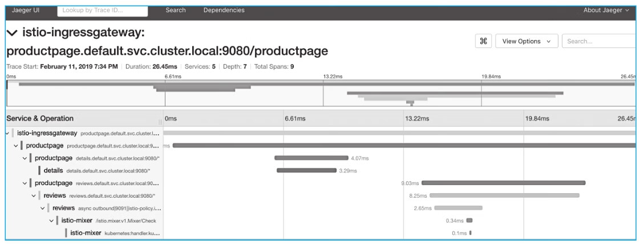This screenshot has height=244, width=644.
Task: Open the Search tab in navbar
Action: click(x=175, y=10)
